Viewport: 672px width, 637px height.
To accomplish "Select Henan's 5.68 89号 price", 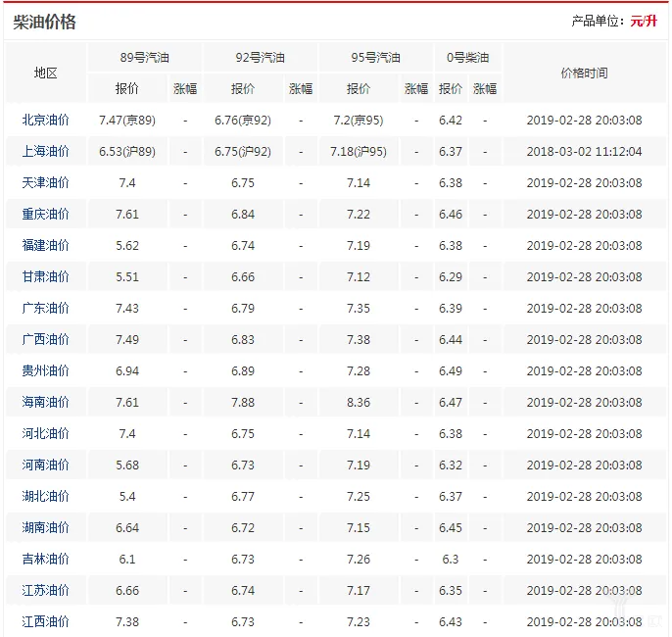I will point(127,465).
